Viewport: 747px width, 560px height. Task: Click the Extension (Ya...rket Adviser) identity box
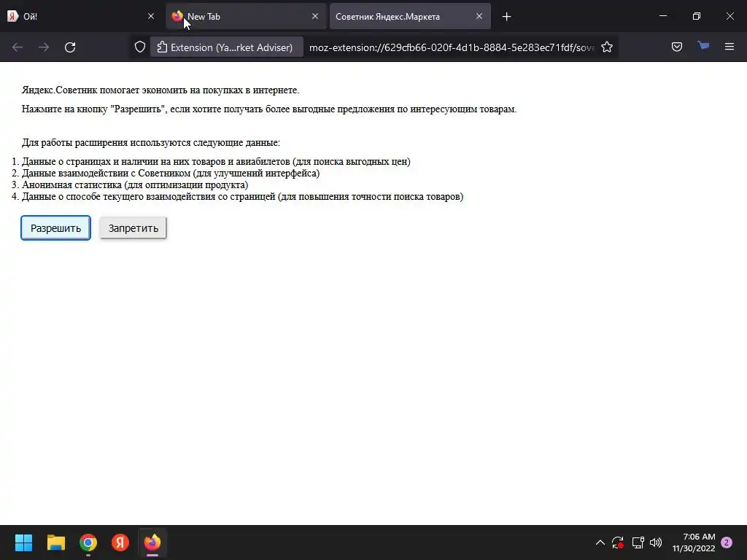pyautogui.click(x=226, y=47)
